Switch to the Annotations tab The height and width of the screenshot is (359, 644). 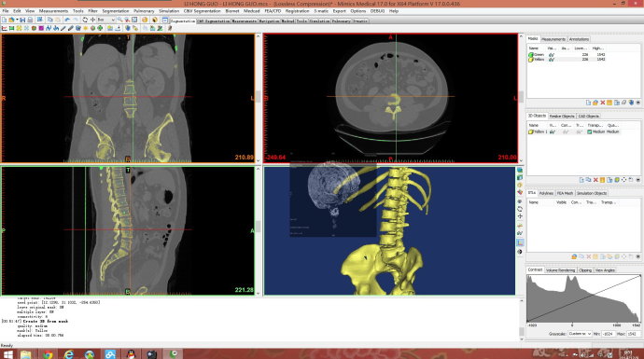[x=579, y=39]
